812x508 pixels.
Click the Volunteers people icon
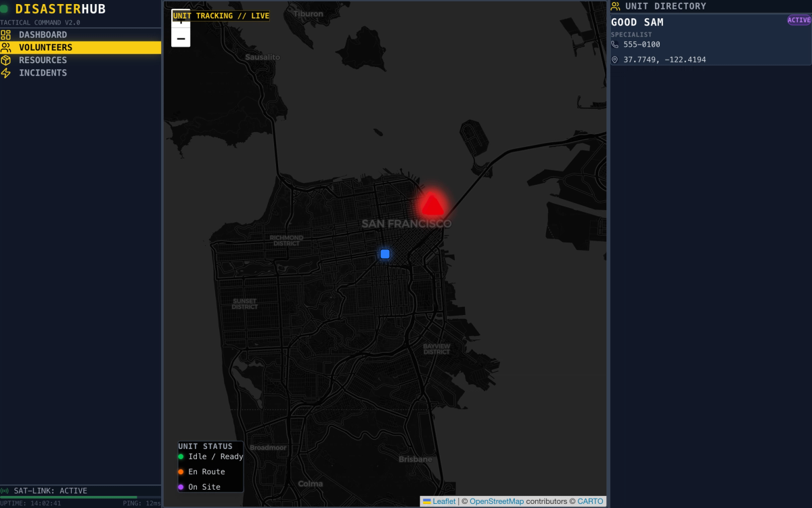[6, 47]
